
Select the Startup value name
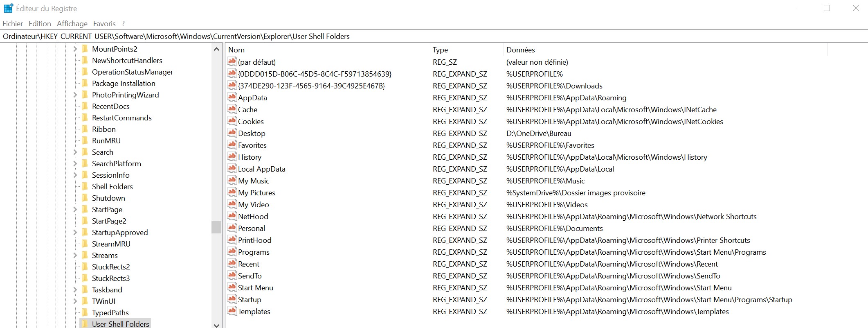pyautogui.click(x=250, y=300)
